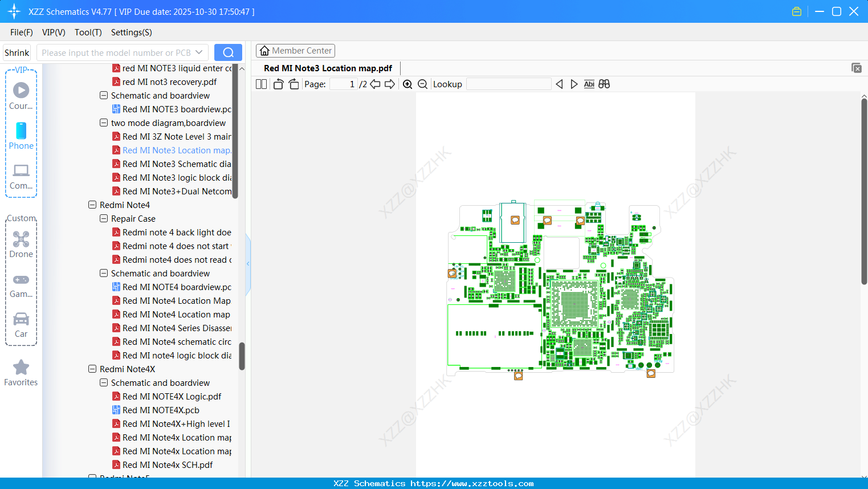Image resolution: width=868 pixels, height=489 pixels.
Task: Open the File(F) menu
Action: pos(22,32)
